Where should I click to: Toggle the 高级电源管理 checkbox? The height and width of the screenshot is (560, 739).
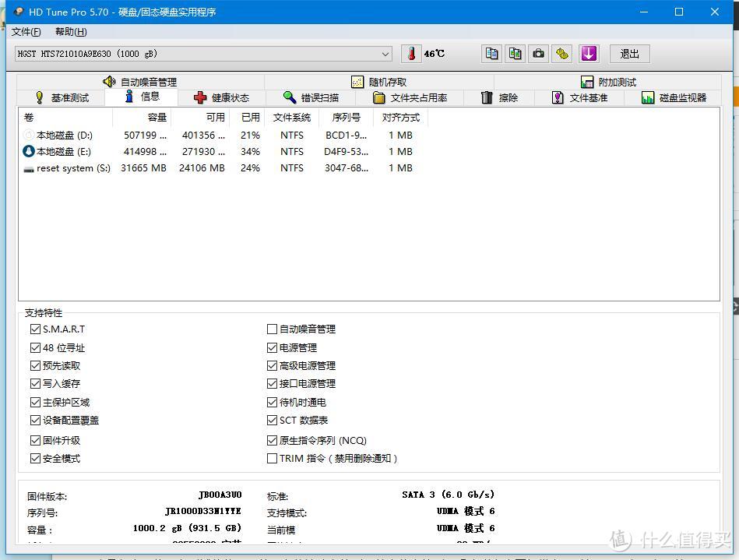coord(272,366)
